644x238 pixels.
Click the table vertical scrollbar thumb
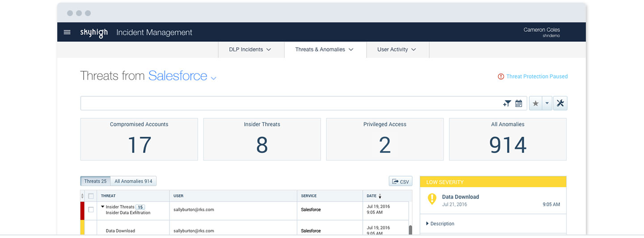(x=411, y=230)
